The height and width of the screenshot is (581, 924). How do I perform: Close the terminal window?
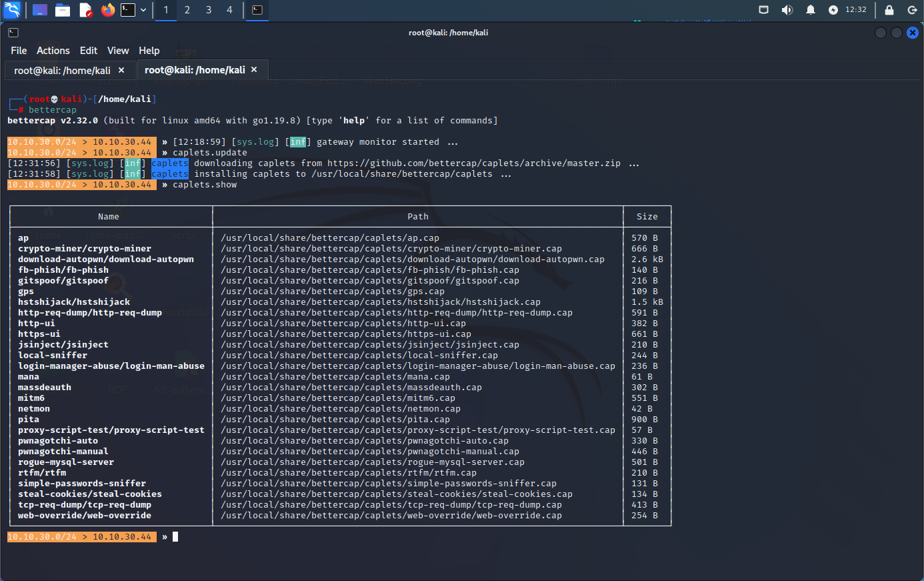coord(913,33)
